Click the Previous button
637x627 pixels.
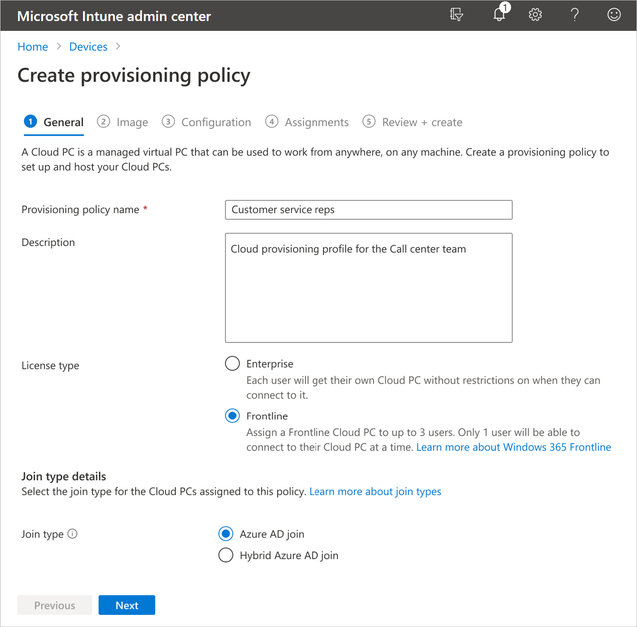coord(54,605)
